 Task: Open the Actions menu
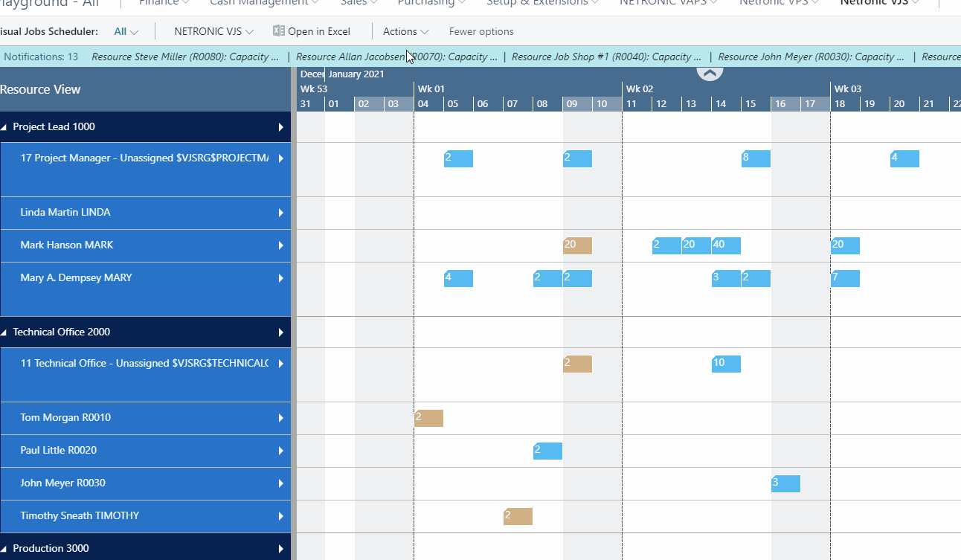[x=405, y=31]
